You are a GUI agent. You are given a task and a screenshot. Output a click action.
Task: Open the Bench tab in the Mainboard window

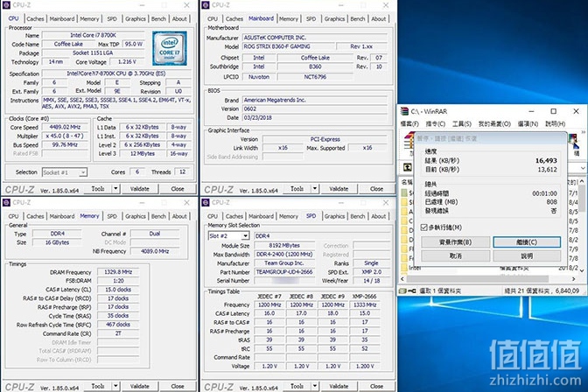pos(358,18)
